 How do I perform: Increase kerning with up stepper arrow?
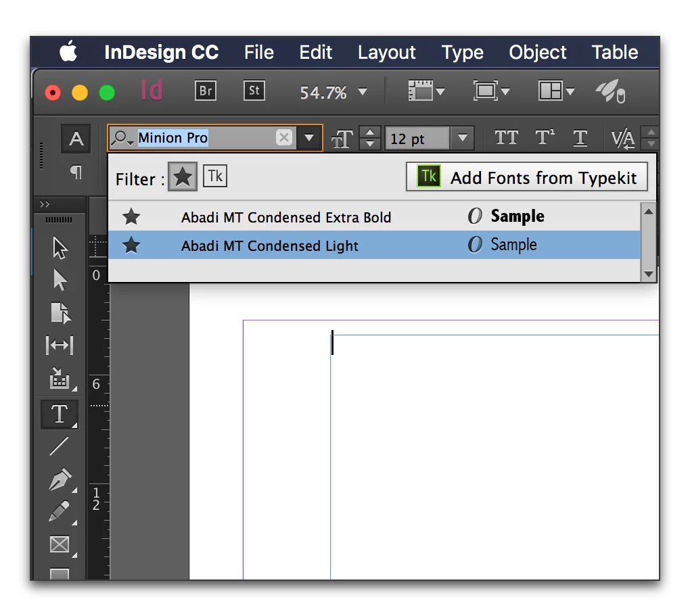(x=651, y=133)
